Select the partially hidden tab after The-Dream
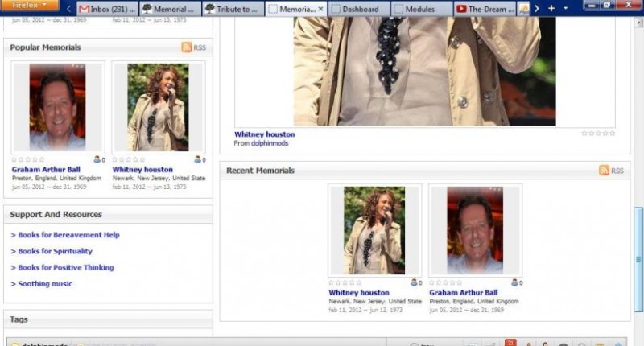 point(524,9)
